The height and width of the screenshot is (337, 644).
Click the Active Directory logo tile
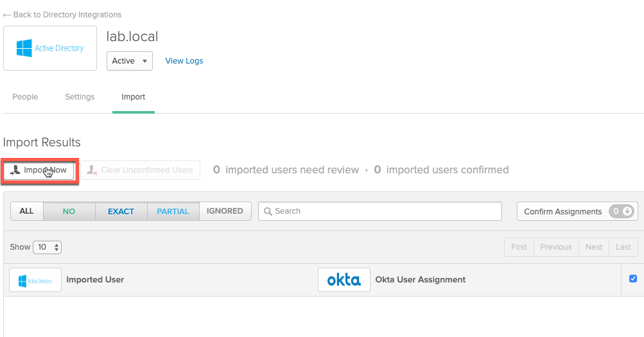pos(50,48)
